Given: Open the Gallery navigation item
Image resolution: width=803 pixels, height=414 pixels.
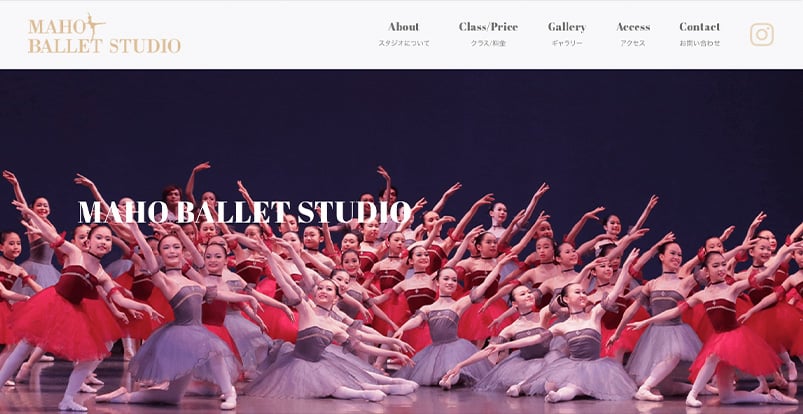Looking at the screenshot, I should tap(566, 27).
